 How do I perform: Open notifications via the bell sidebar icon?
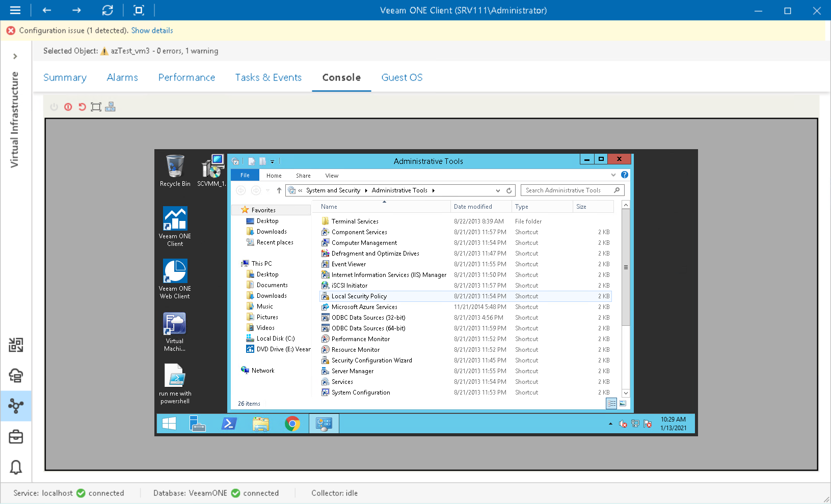click(16, 467)
